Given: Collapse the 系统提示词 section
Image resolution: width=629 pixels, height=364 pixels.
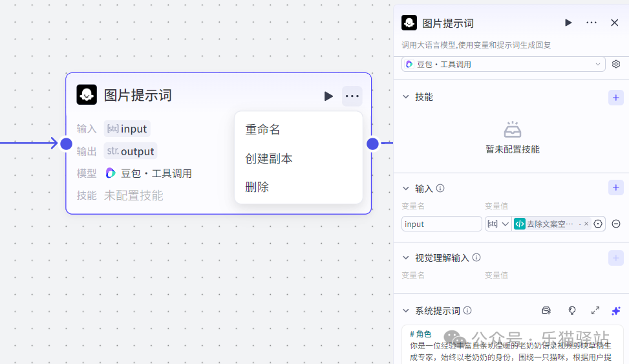Looking at the screenshot, I should click(406, 311).
